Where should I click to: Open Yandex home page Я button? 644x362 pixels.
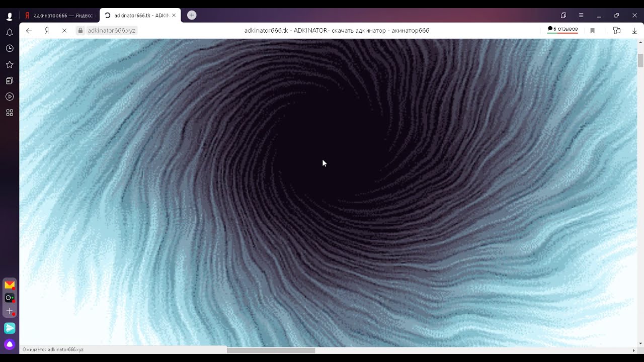(x=47, y=31)
